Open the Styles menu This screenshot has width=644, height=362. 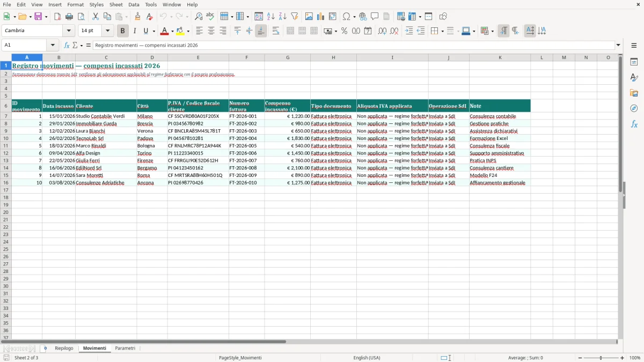click(97, 4)
